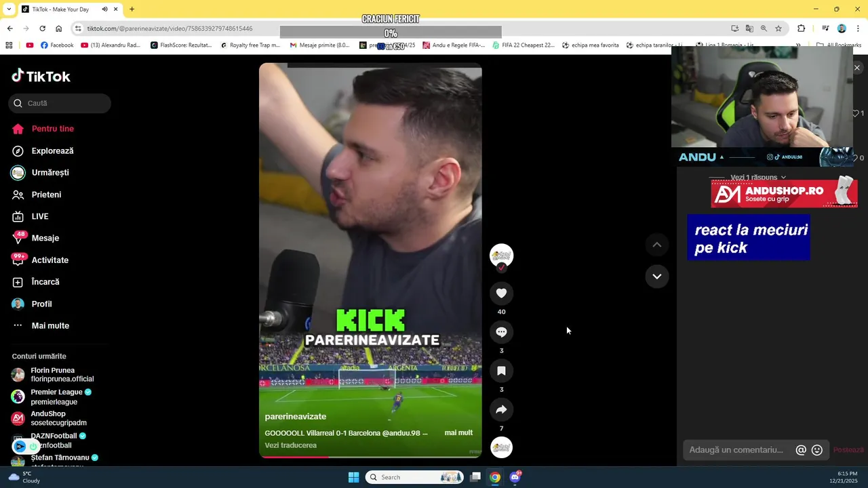This screenshot has height=488, width=868.
Task: Open the Caută search field
Action: coord(60,103)
